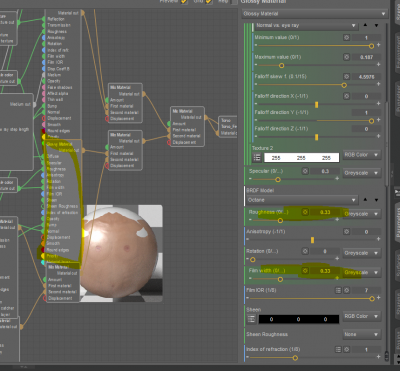The image size is (400, 371).
Task: Click the Falloff skew slider handle
Action: coord(344,85)
